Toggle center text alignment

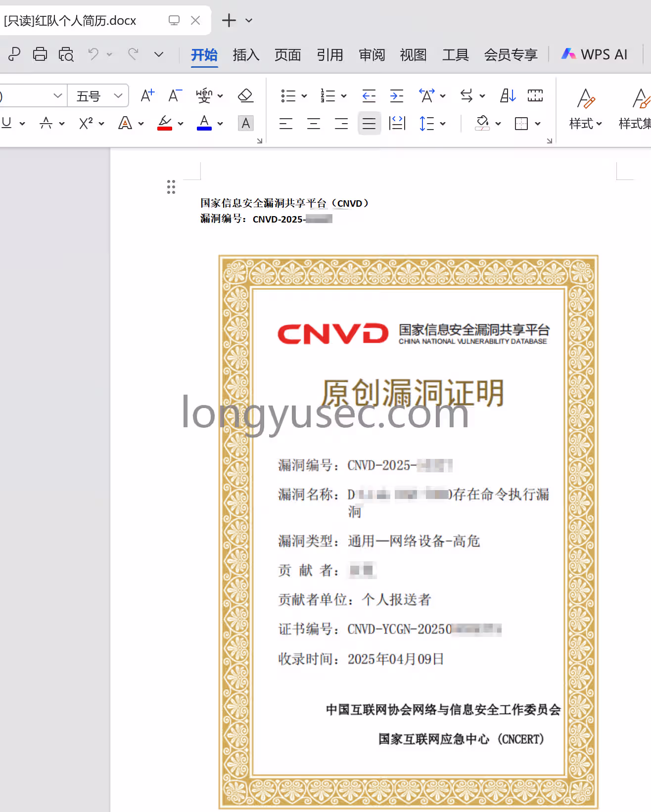pyautogui.click(x=314, y=124)
